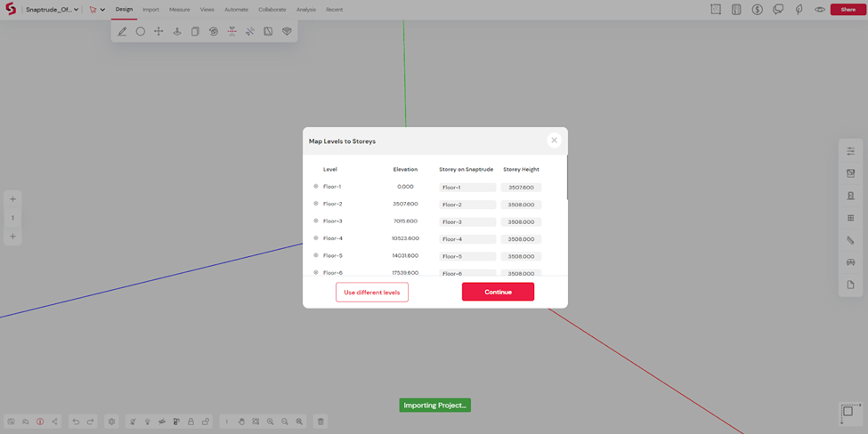Click the Floor-1 storey name field
Image resolution: width=868 pixels, height=434 pixels.
tap(467, 188)
